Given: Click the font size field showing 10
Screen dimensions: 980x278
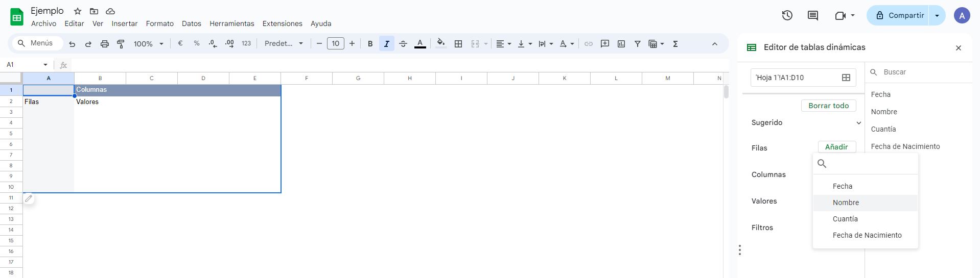Looking at the screenshot, I should [336, 43].
